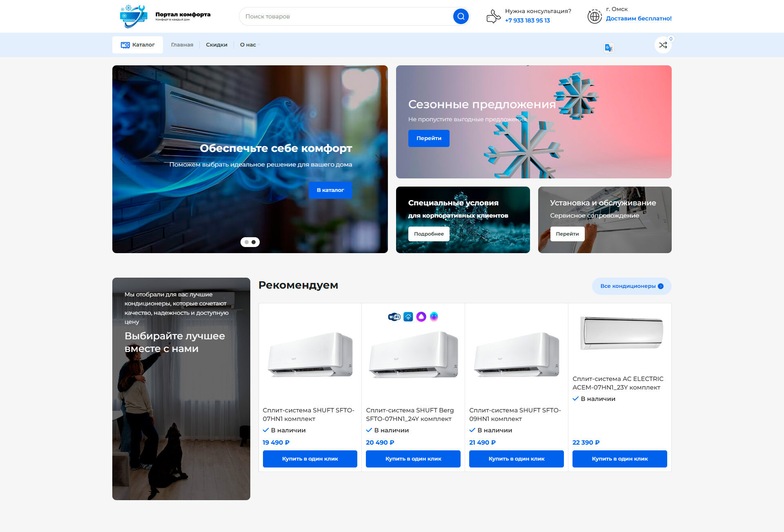
Task: Click the purple Alice assistant badge
Action: [x=421, y=317]
